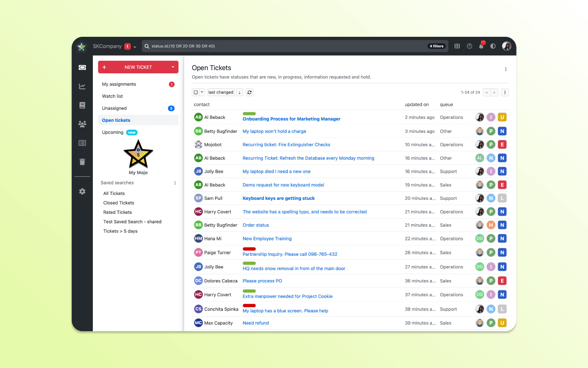Open the Saved searches options menu
Image resolution: width=588 pixels, height=368 pixels.
click(x=175, y=183)
